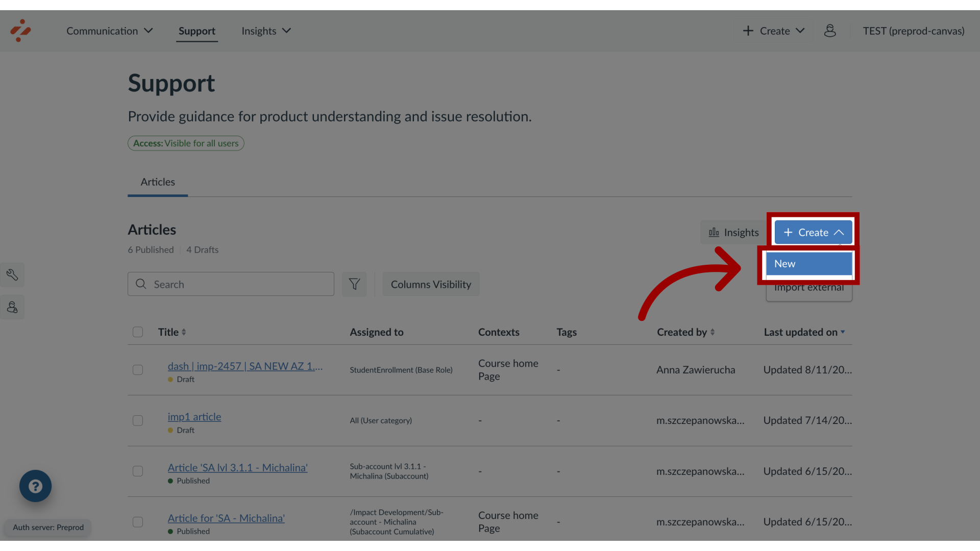Click Anna Zawierucha in Created by column

[x=696, y=370]
